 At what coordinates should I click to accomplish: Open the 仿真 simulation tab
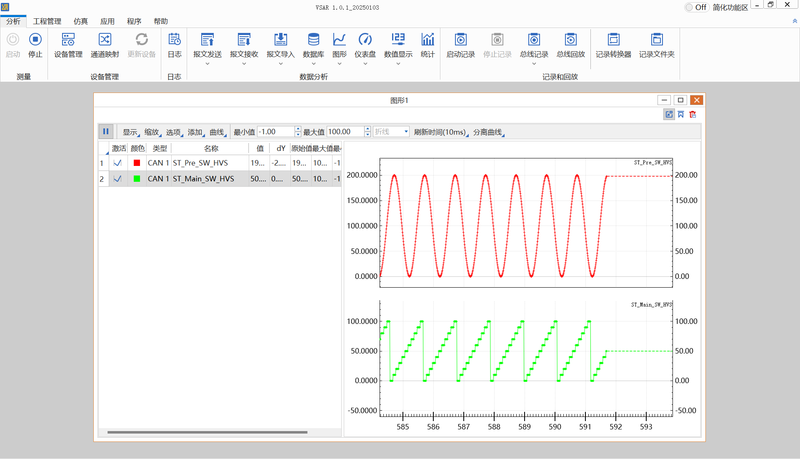pyautogui.click(x=80, y=21)
